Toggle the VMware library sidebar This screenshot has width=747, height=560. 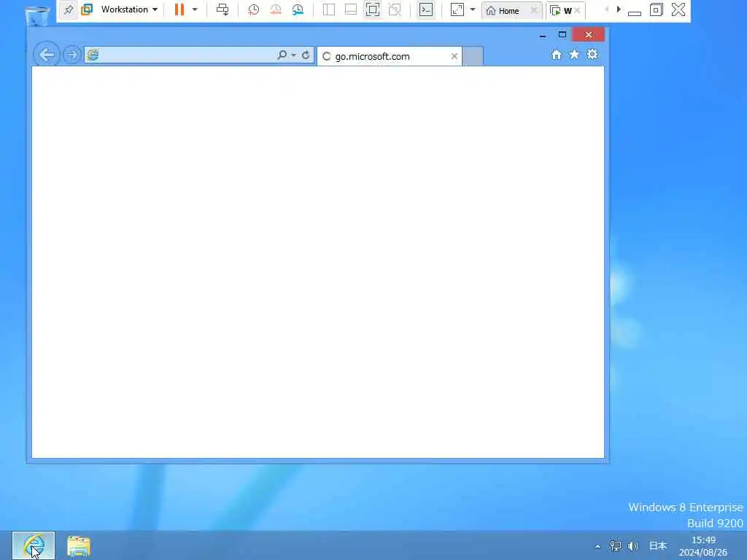(x=329, y=9)
